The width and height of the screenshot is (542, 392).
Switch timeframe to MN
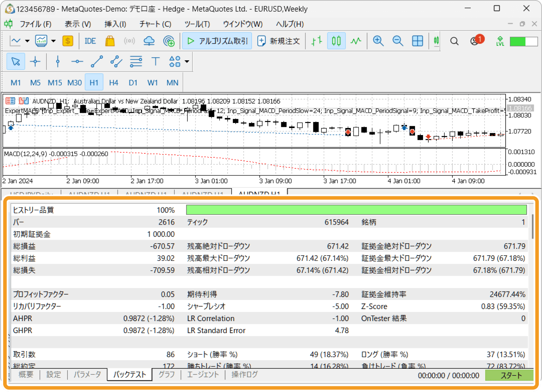(172, 83)
